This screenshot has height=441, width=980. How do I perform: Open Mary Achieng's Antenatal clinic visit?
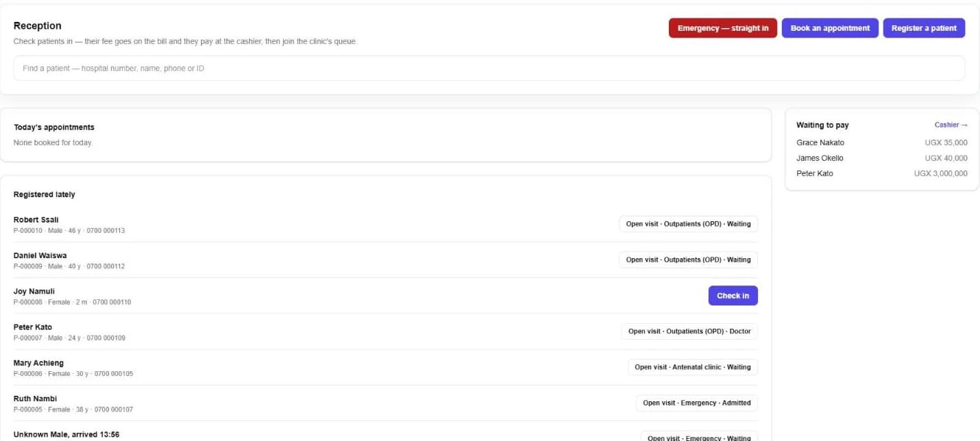[x=693, y=367]
